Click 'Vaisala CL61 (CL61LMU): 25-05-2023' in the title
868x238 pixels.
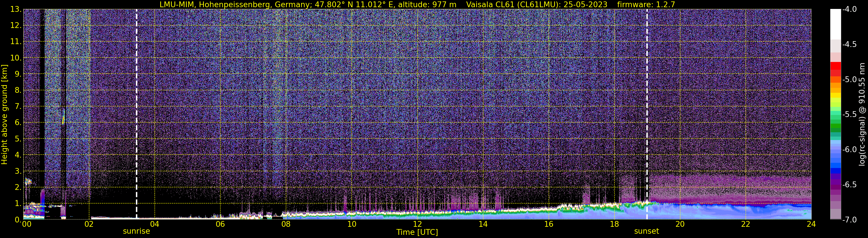click(536, 4)
